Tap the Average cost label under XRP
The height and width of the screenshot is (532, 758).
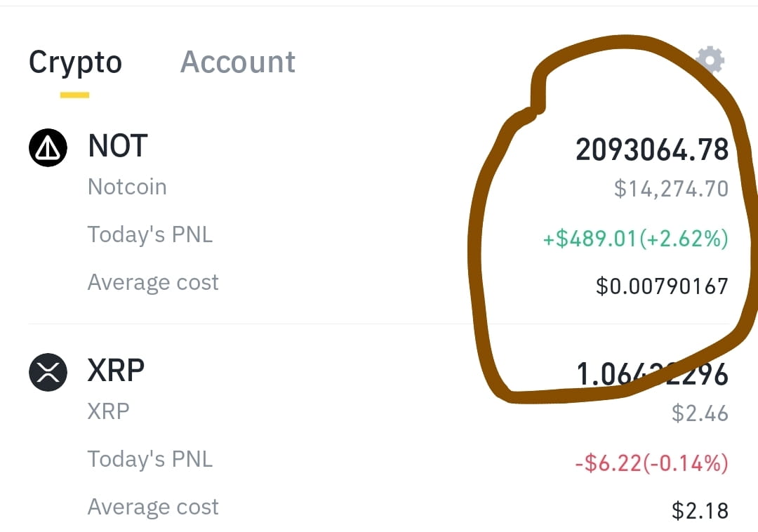(x=153, y=507)
